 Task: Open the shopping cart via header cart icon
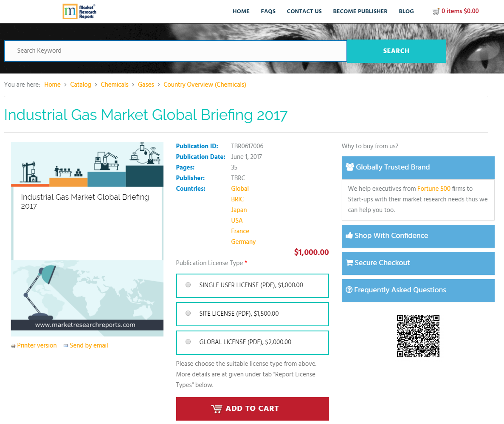tap(436, 11)
